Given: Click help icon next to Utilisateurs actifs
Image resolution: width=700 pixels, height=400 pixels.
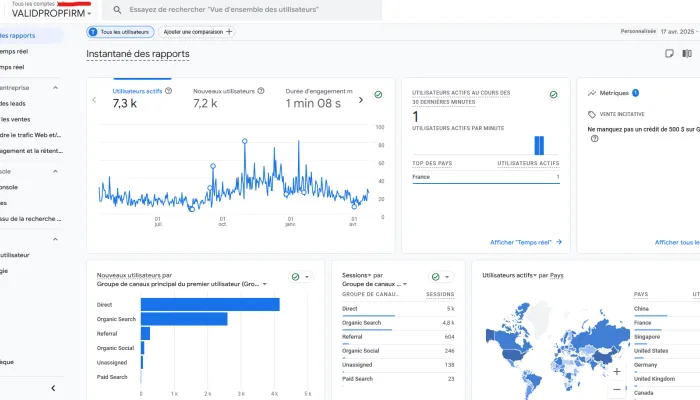Looking at the screenshot, I should tap(168, 91).
